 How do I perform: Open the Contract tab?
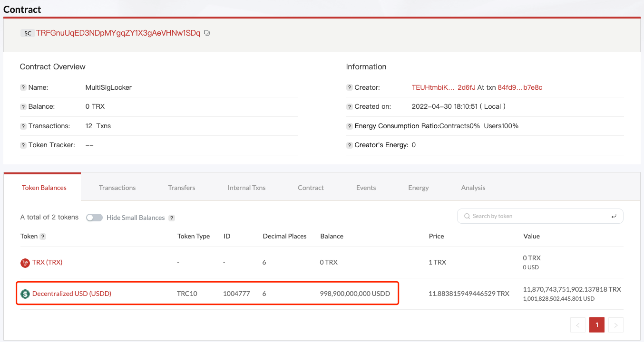click(311, 188)
